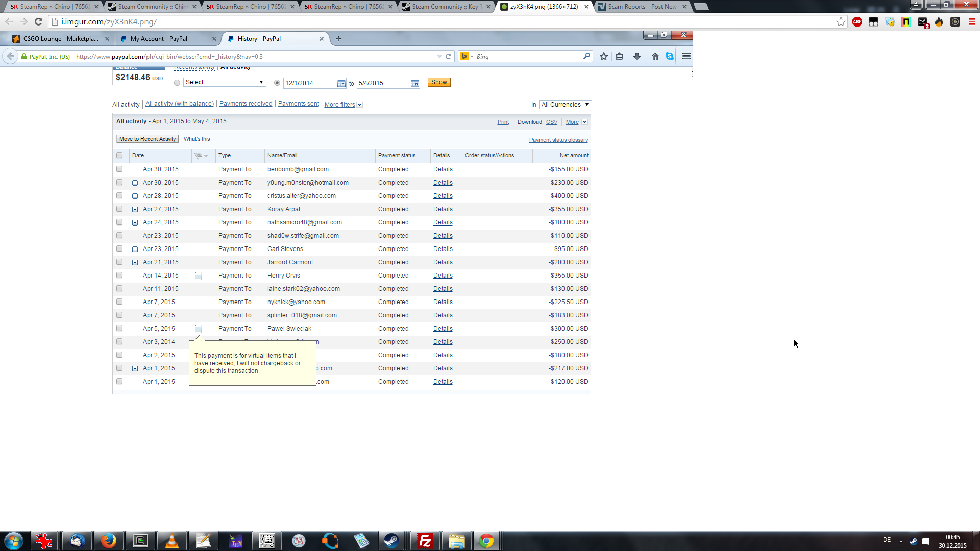Screen dimensions: 980x551
Task: Open Steam from the taskbar
Action: [391, 541]
